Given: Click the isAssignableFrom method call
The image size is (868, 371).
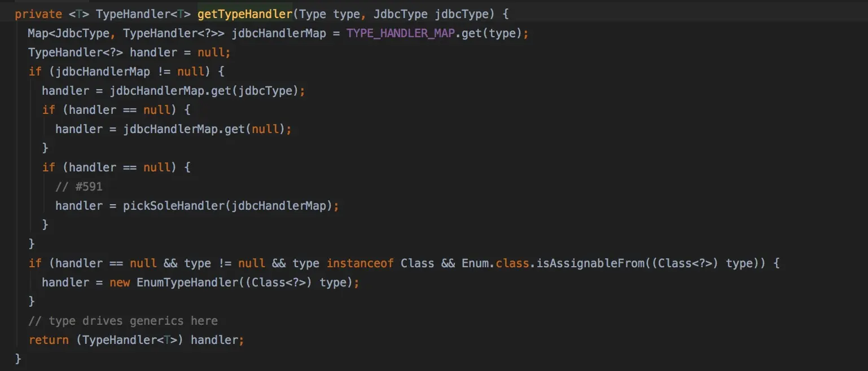Looking at the screenshot, I should [591, 263].
